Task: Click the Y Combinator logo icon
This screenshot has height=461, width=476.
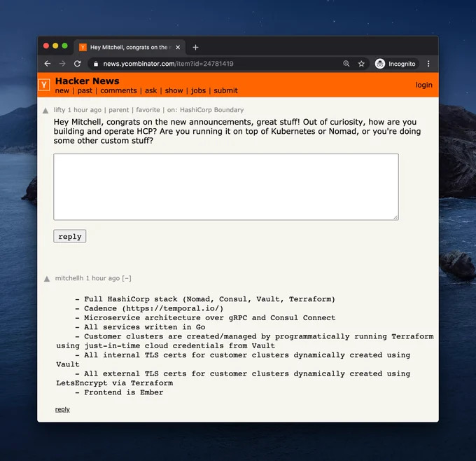Action: pos(44,85)
